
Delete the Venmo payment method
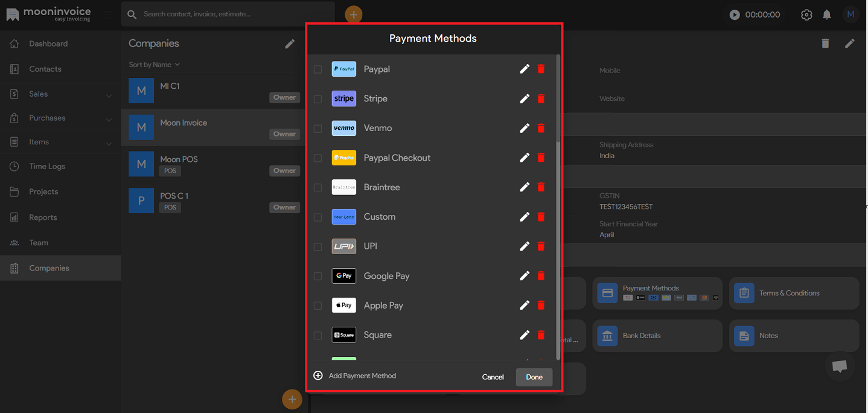pyautogui.click(x=541, y=128)
